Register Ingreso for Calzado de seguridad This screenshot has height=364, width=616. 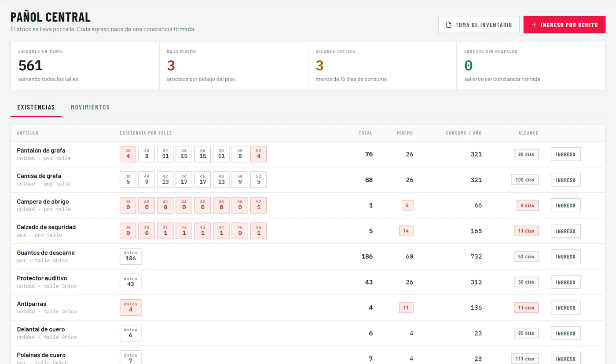(x=566, y=231)
